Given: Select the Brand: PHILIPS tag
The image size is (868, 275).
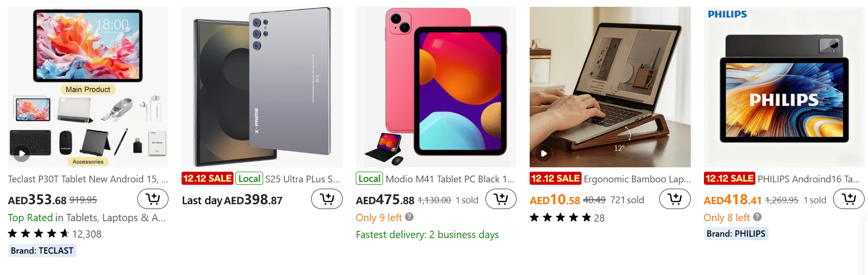Looking at the screenshot, I should (735, 234).
